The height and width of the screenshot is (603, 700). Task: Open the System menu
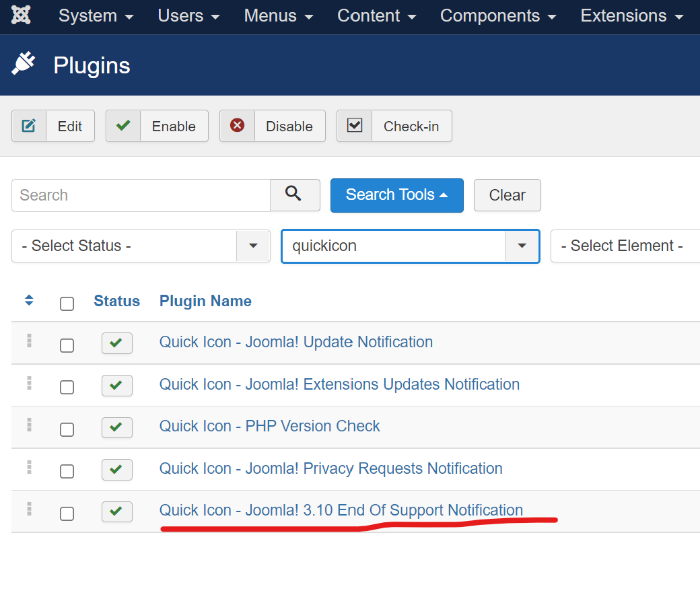tap(96, 16)
